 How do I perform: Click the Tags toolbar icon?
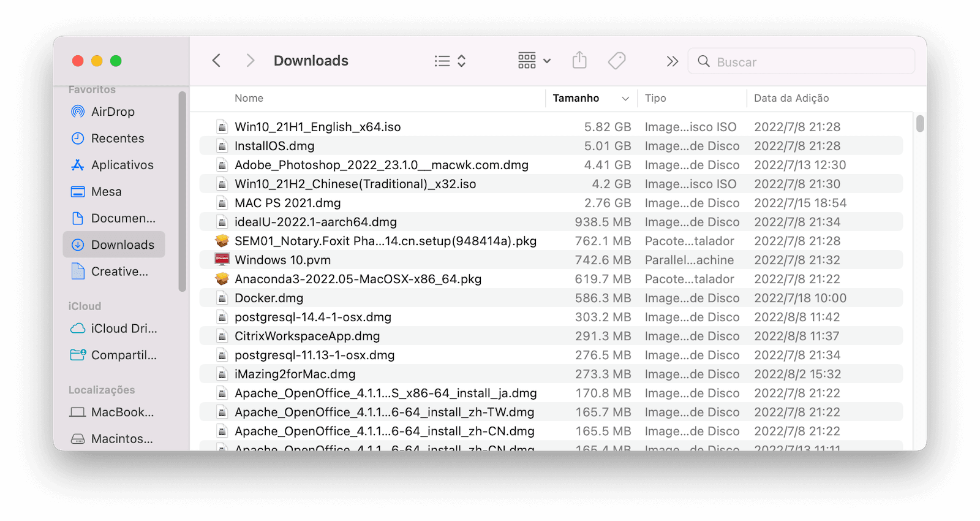(x=617, y=61)
